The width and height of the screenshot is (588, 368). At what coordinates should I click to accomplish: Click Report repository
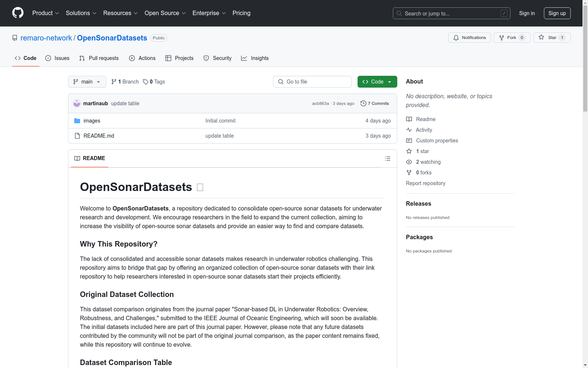coord(426,183)
